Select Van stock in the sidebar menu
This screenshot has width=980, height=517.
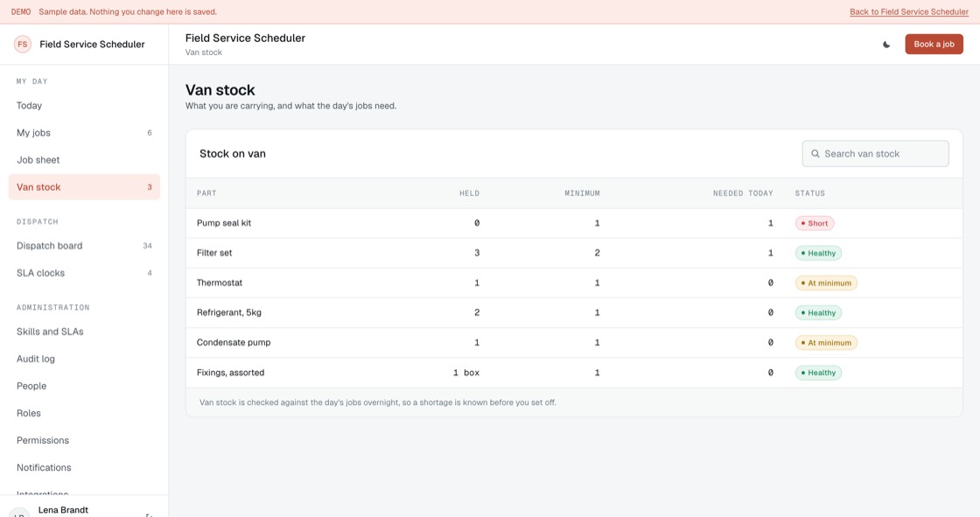click(84, 187)
